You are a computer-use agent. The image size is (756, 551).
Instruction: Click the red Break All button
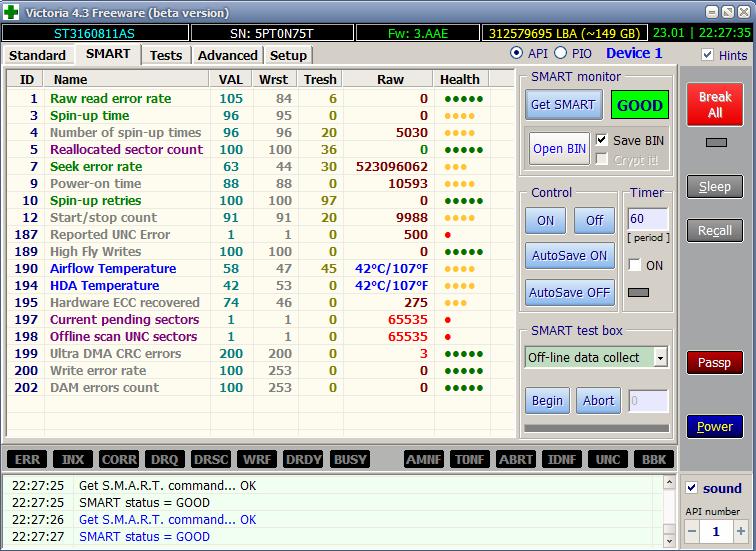[715, 105]
